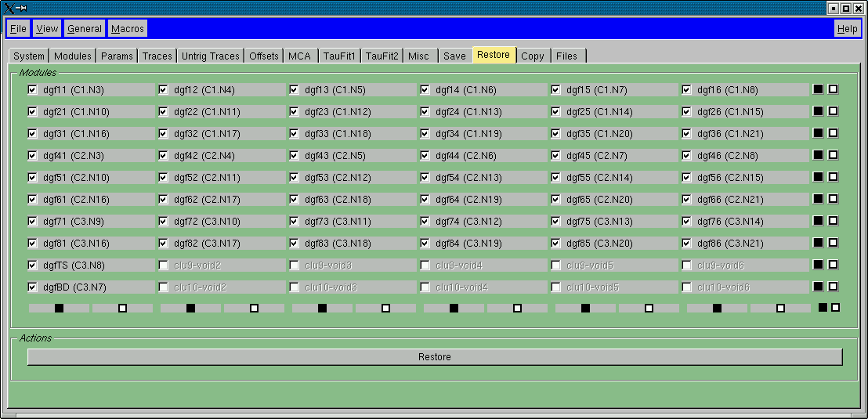The height and width of the screenshot is (419, 868).
Task: Clear dgf41 row using white square
Action: pyautogui.click(x=833, y=155)
